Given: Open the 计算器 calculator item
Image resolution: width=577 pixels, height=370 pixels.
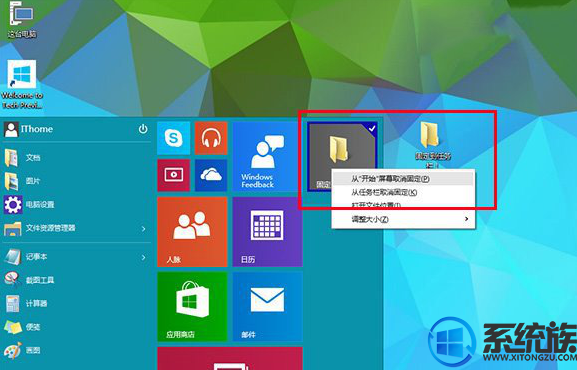Looking at the screenshot, I should [x=76, y=304].
